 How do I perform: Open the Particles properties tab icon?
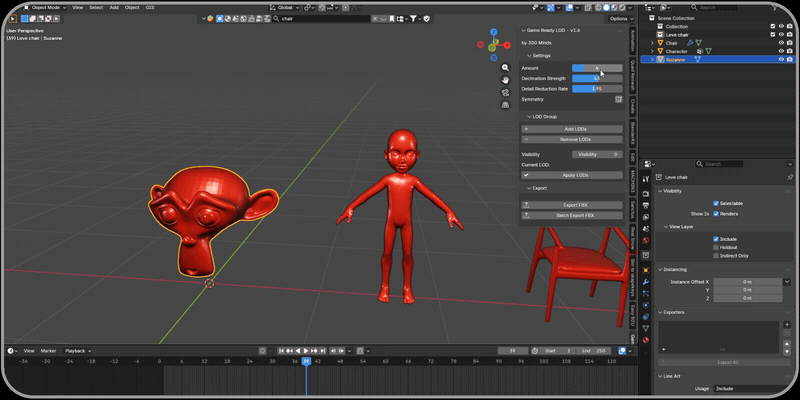tap(646, 293)
